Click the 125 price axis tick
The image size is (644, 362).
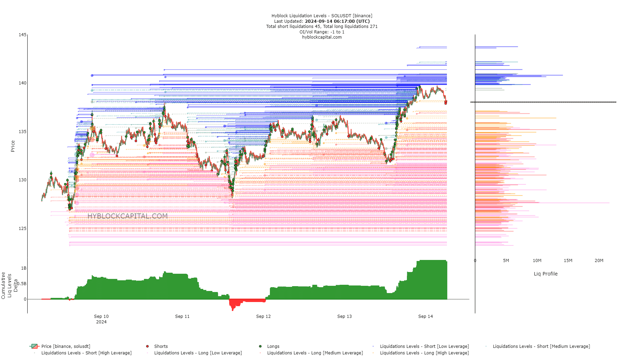pyautogui.click(x=22, y=229)
